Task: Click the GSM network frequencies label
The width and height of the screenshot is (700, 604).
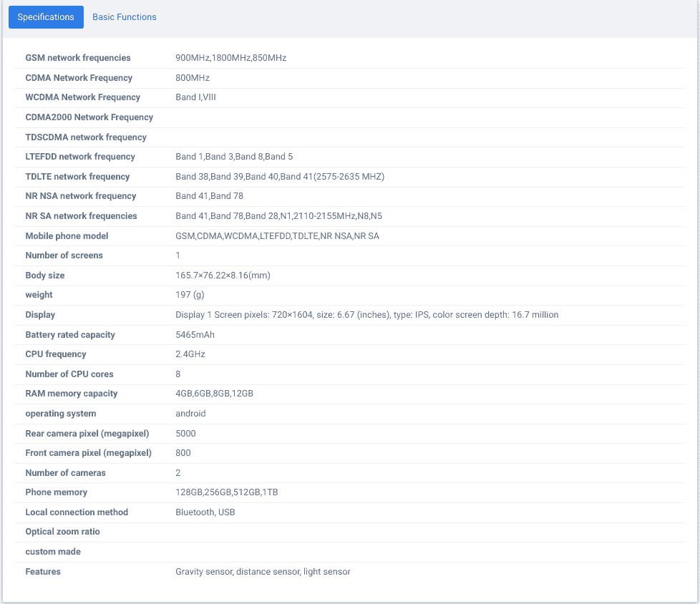Action: coord(78,58)
